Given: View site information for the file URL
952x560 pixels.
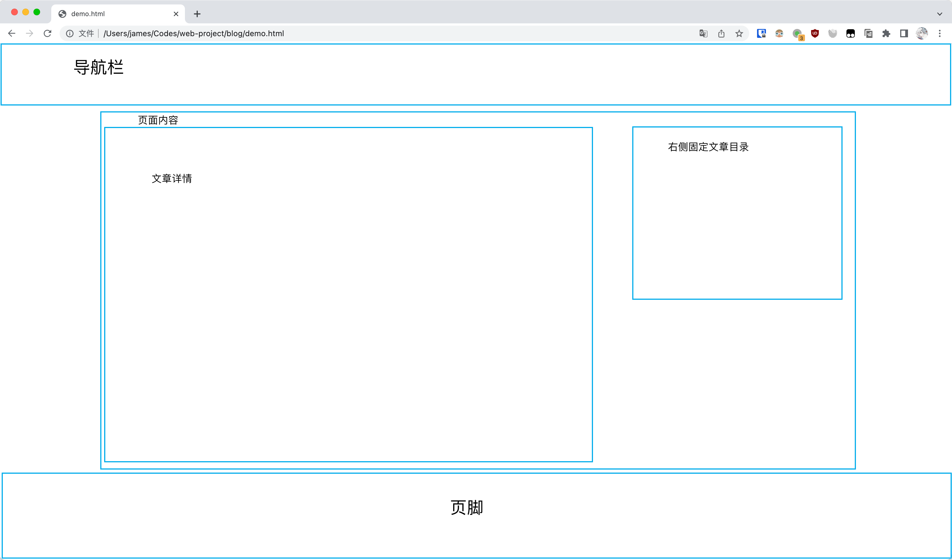Looking at the screenshot, I should 70,34.
